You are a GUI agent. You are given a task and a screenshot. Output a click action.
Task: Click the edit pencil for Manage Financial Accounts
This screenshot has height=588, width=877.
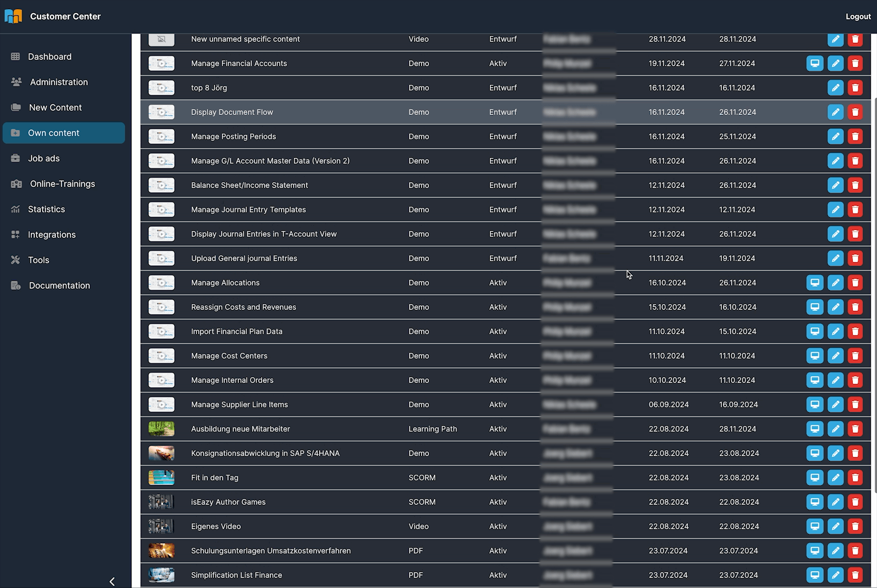pyautogui.click(x=835, y=64)
